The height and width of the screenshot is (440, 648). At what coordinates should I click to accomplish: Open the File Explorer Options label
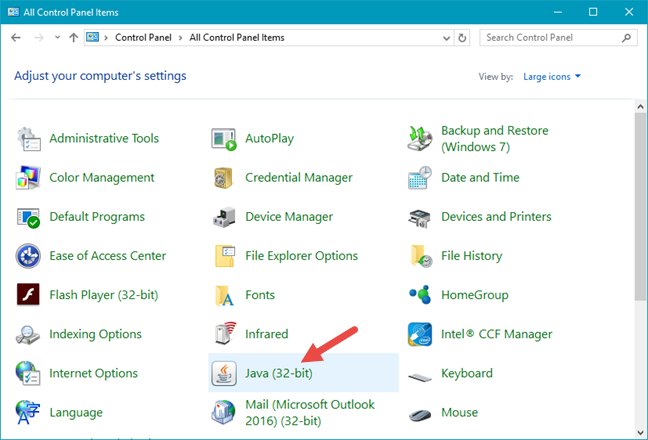pos(301,256)
